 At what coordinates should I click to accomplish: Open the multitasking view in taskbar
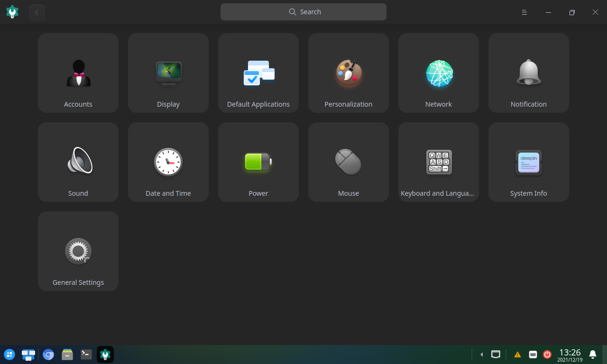tap(28, 355)
